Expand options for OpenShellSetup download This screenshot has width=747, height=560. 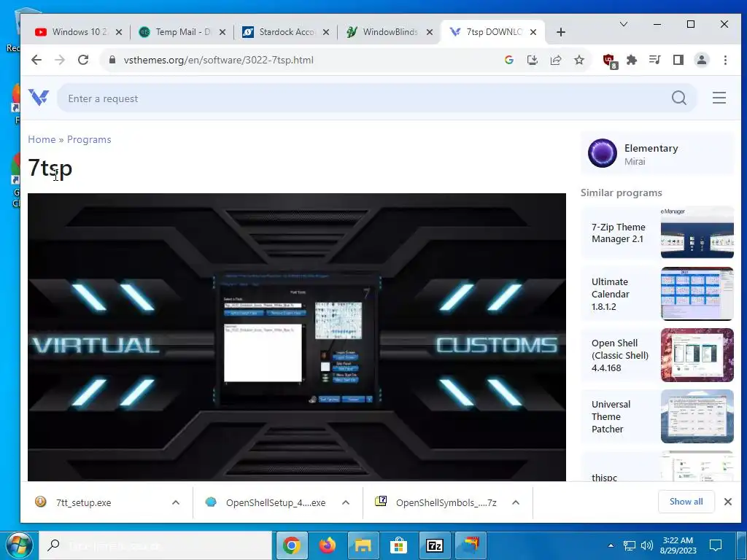click(346, 502)
